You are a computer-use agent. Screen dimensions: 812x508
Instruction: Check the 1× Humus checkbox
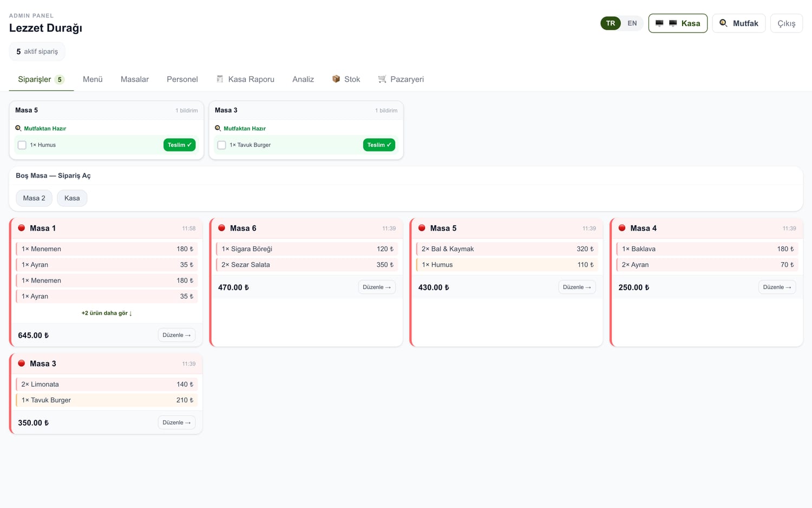tap(22, 145)
